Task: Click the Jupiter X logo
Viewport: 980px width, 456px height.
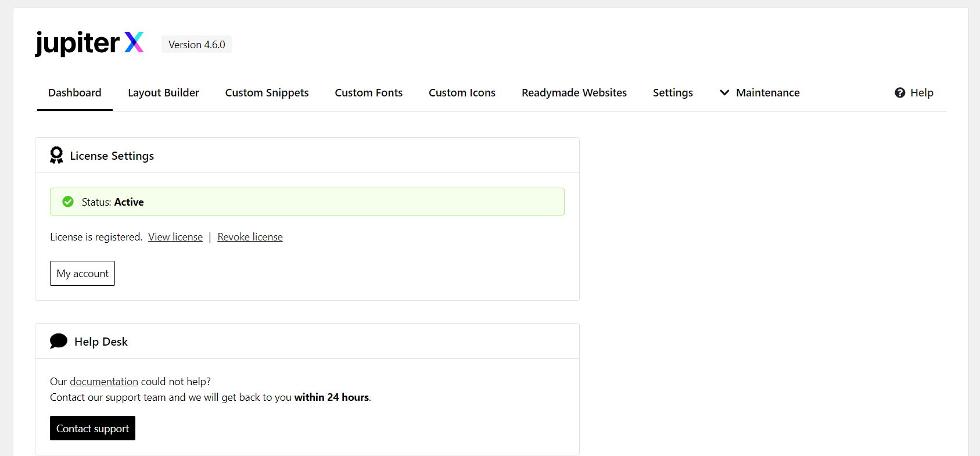Action: pyautogui.click(x=89, y=43)
